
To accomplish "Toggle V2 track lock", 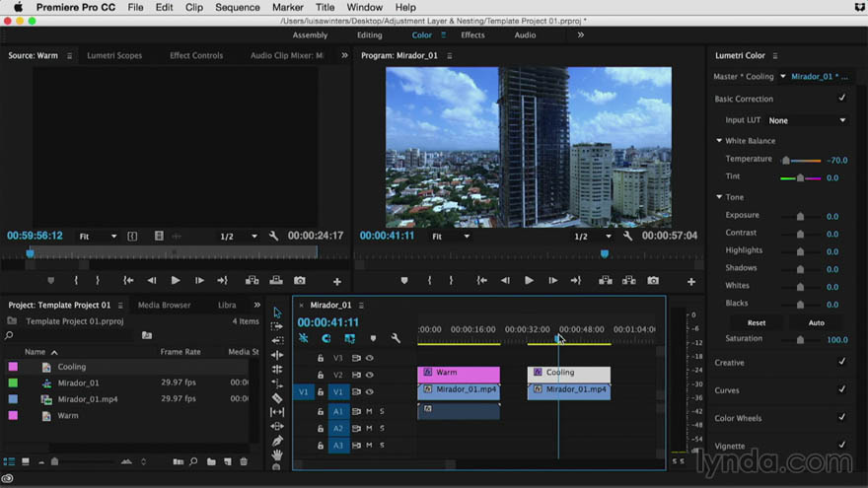I will (x=321, y=375).
